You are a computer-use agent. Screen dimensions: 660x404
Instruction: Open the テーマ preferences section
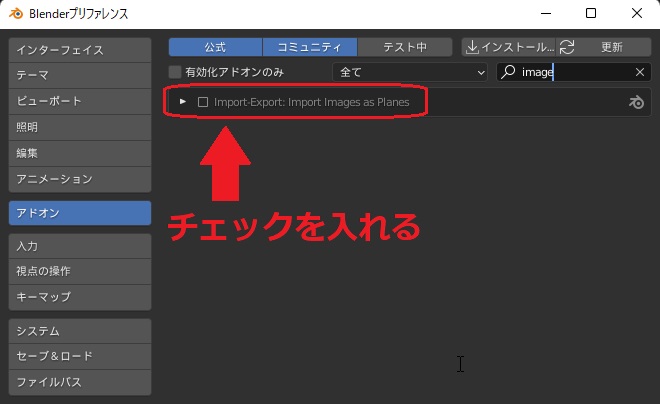[80, 75]
